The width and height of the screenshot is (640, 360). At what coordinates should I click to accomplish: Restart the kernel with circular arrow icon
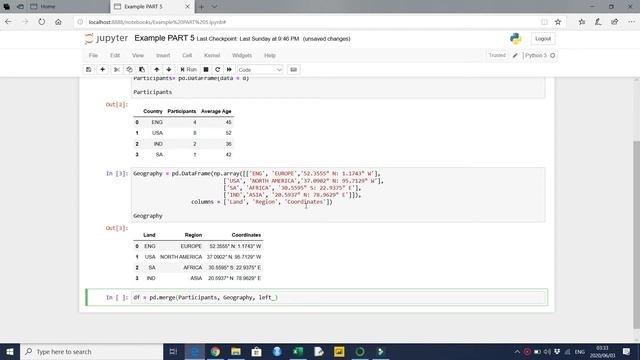(x=217, y=70)
